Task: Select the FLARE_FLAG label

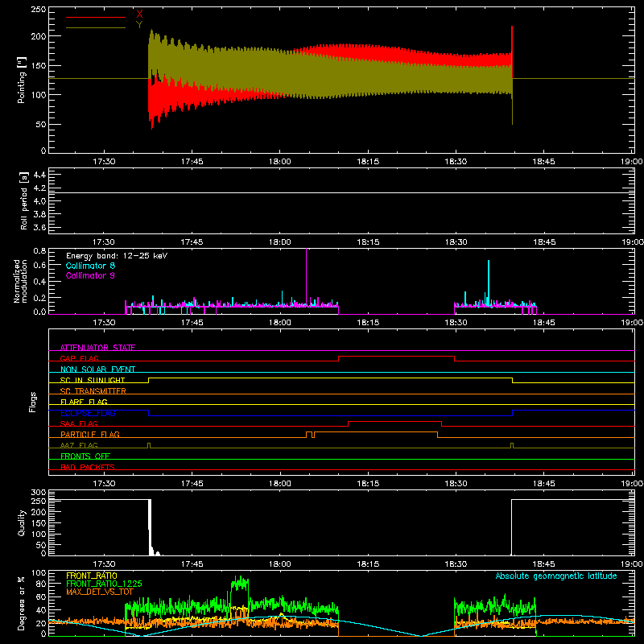Action: pos(84,402)
